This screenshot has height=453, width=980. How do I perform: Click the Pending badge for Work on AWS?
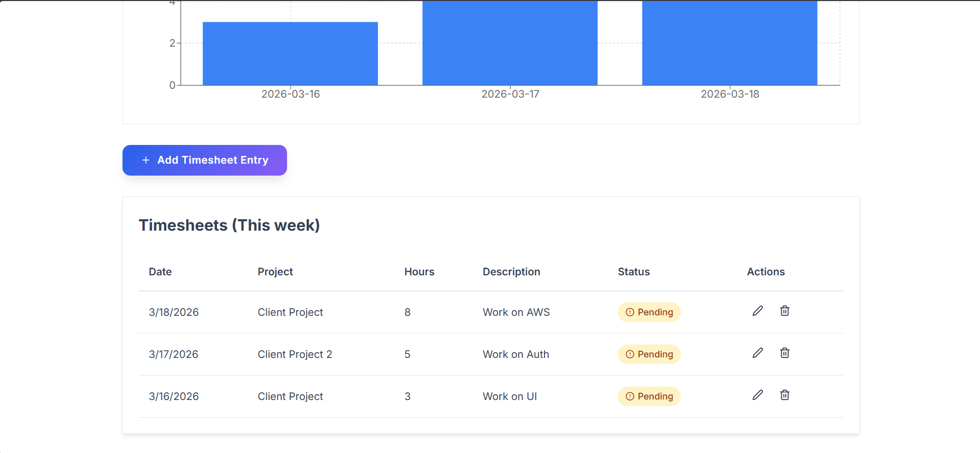[649, 312]
